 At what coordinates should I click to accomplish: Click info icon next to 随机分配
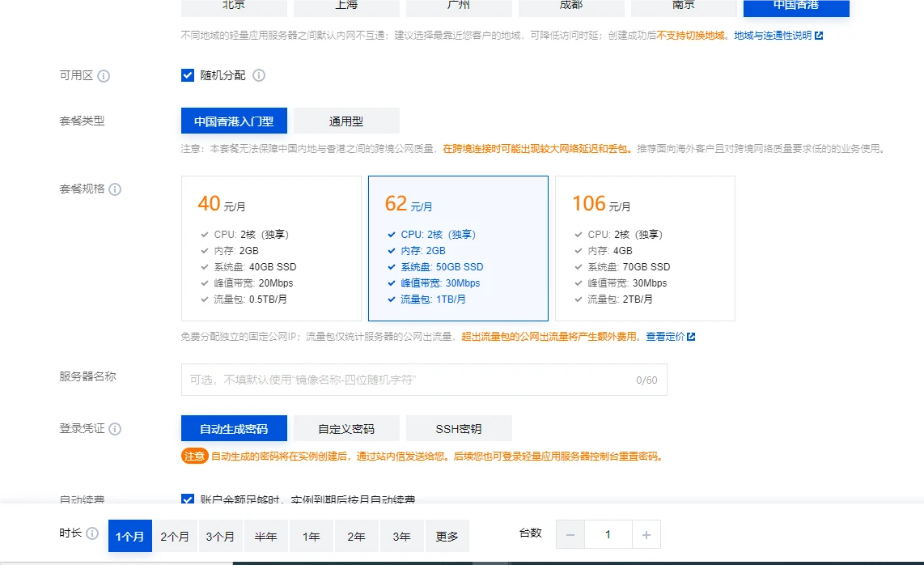[x=259, y=75]
